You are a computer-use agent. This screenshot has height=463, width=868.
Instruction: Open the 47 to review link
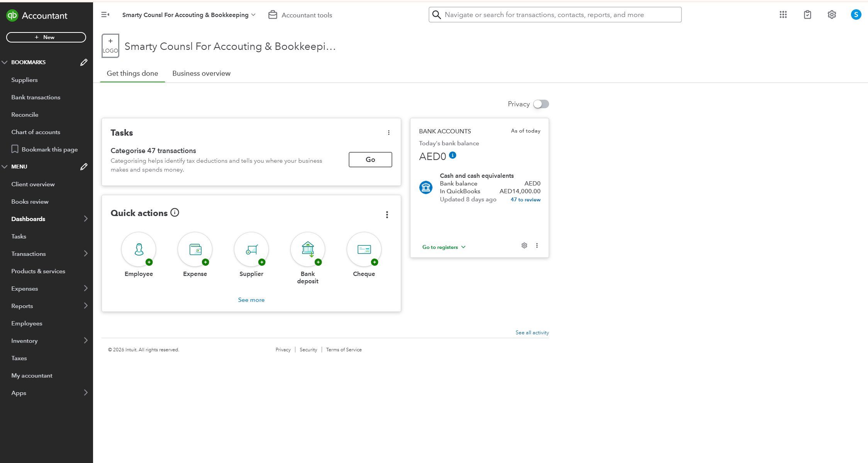tap(525, 199)
